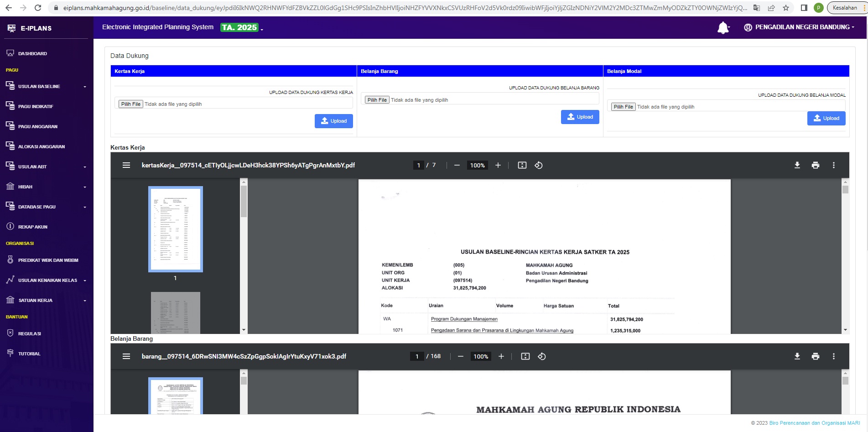Select page 1 thumbnail of kertasKerja PDF

point(175,229)
